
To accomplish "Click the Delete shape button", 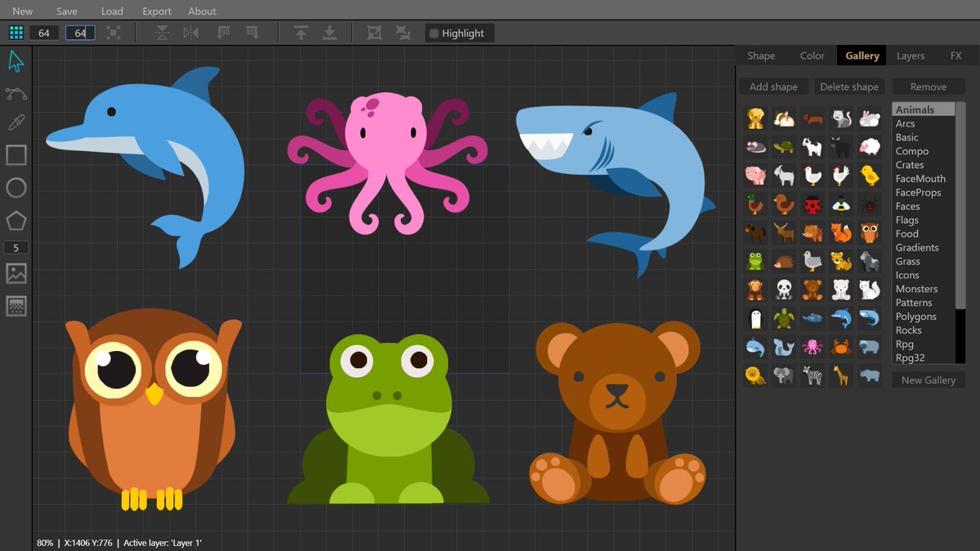I will click(x=849, y=87).
